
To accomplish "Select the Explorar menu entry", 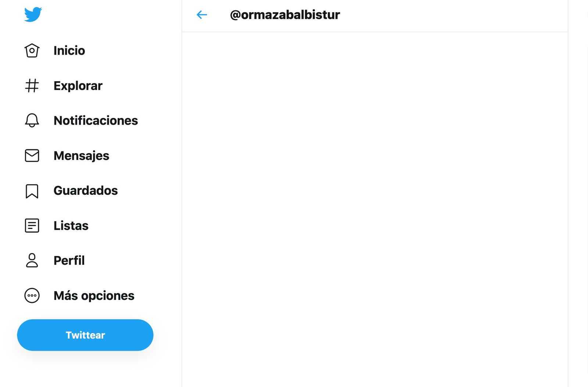I will point(78,86).
